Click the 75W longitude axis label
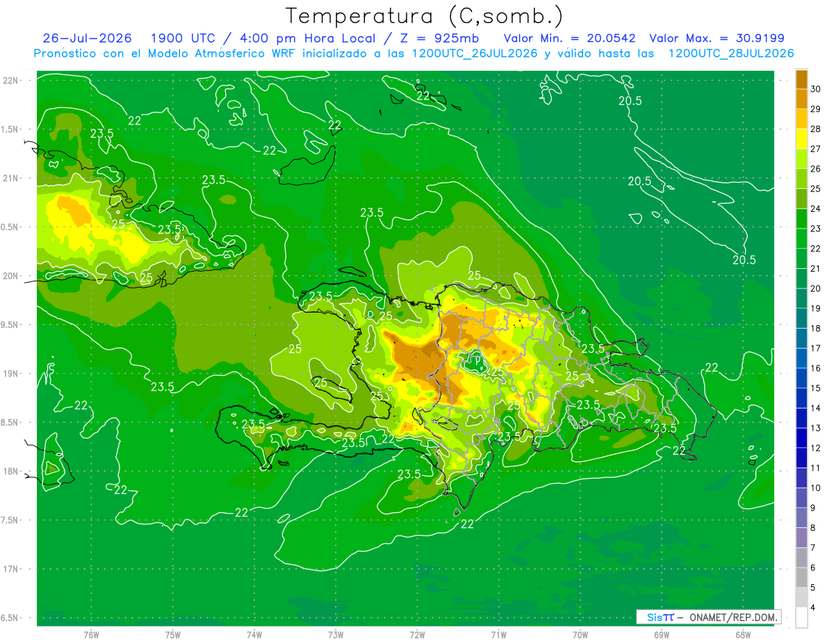The height and width of the screenshot is (644, 834). coord(173,634)
